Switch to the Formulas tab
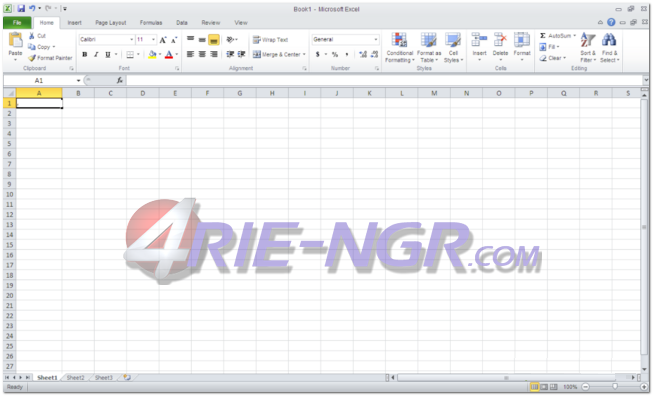Viewport: 653px width, 396px height. tap(151, 22)
